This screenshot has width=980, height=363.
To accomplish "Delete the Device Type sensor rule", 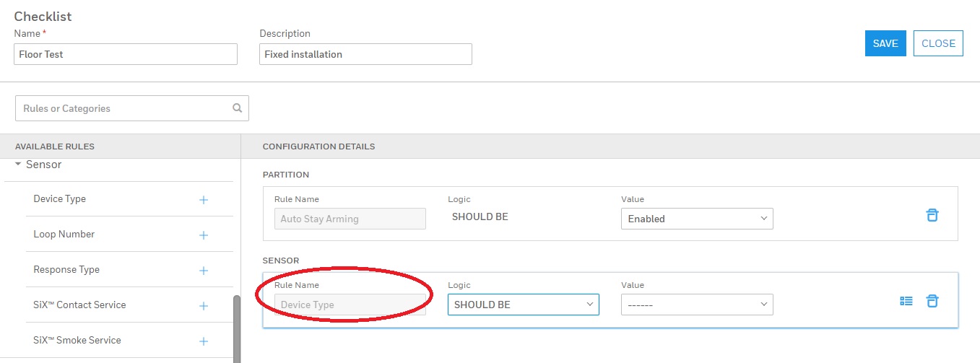I will click(x=932, y=301).
